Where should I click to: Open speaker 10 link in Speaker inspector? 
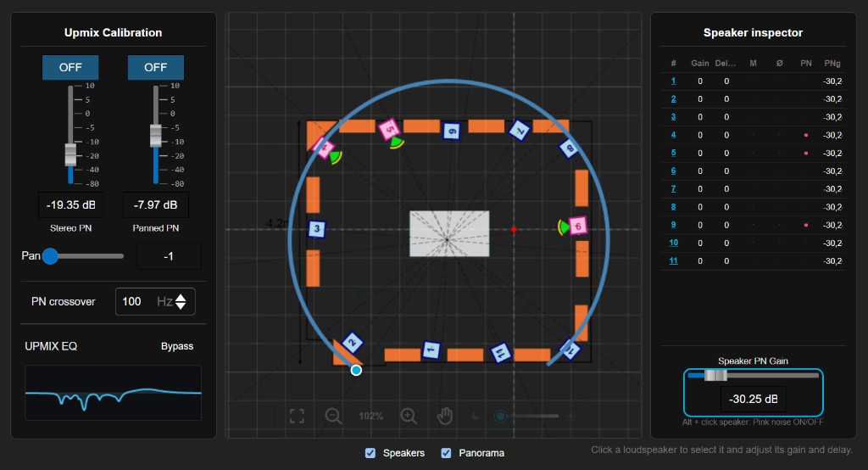click(x=673, y=243)
